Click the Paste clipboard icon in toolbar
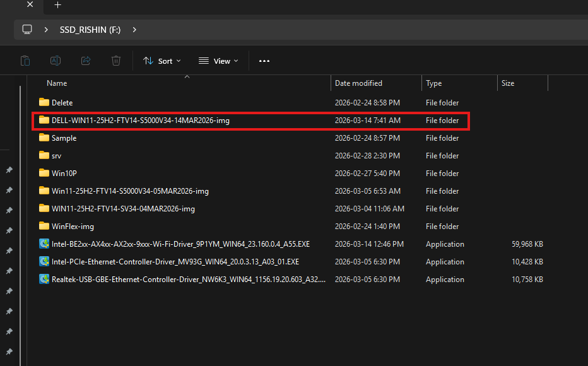 (x=25, y=61)
